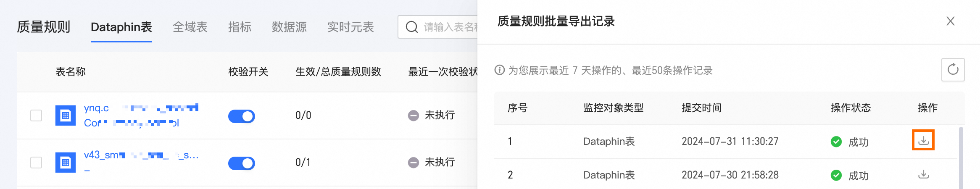Image resolution: width=980 pixels, height=189 pixels.
Task: Close the batch export records panel
Action: (950, 21)
